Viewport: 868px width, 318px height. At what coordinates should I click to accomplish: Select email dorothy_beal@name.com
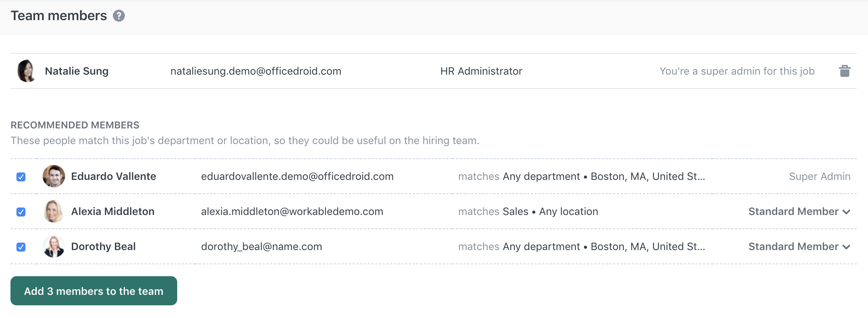(x=261, y=246)
